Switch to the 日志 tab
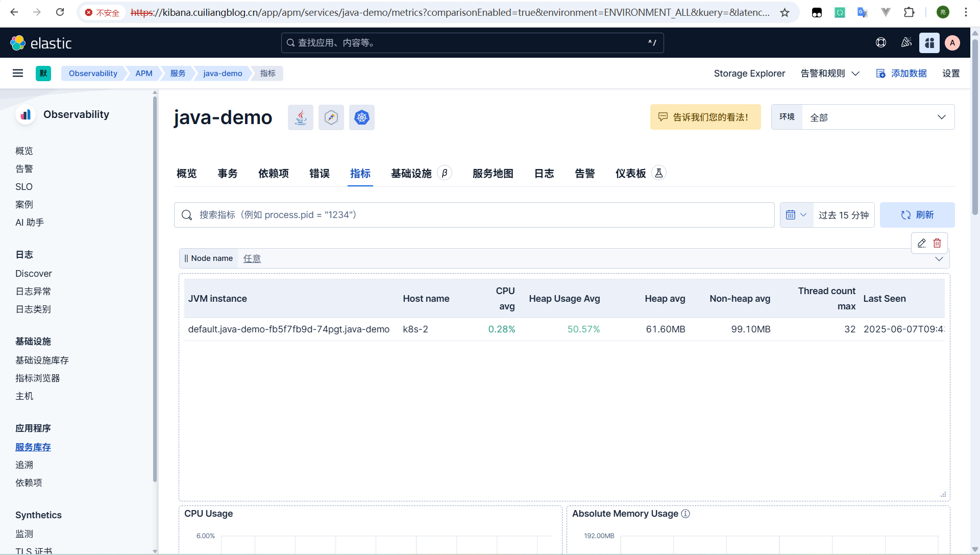The image size is (980, 555). click(x=544, y=174)
